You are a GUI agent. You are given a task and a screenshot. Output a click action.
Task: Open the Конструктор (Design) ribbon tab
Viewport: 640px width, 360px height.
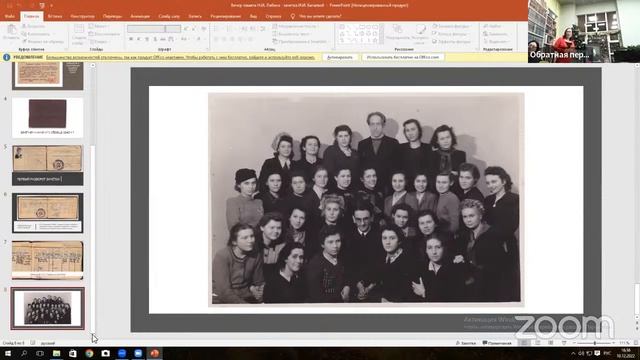(x=82, y=16)
